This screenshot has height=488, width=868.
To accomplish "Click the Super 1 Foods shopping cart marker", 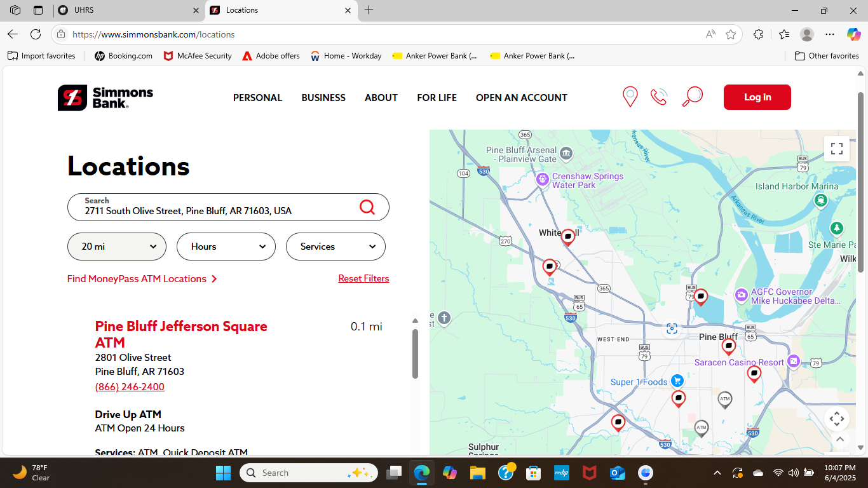I will point(677,381).
